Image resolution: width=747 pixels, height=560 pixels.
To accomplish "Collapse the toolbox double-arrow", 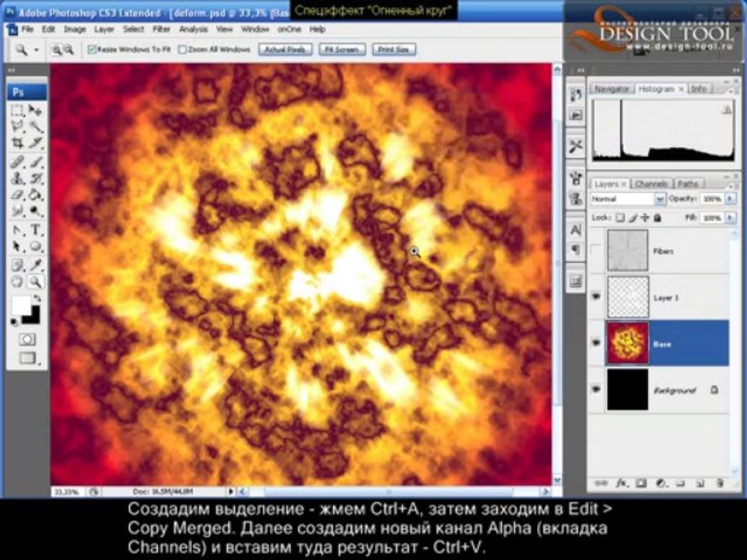I will (x=12, y=71).
